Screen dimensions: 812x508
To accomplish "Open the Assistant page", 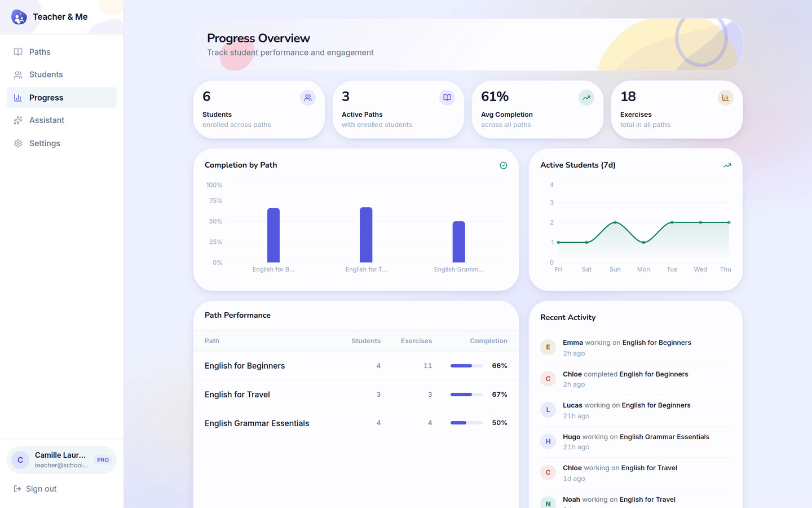I will point(61,120).
